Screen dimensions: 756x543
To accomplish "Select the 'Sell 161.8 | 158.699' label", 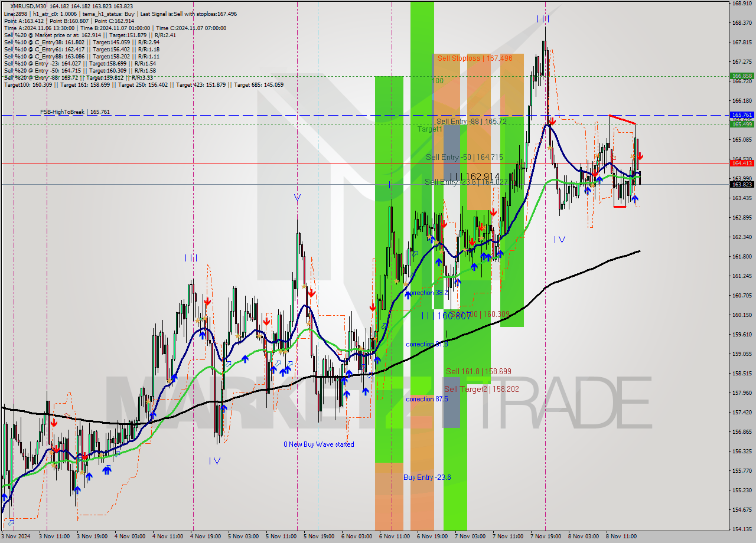I will 478,372.
